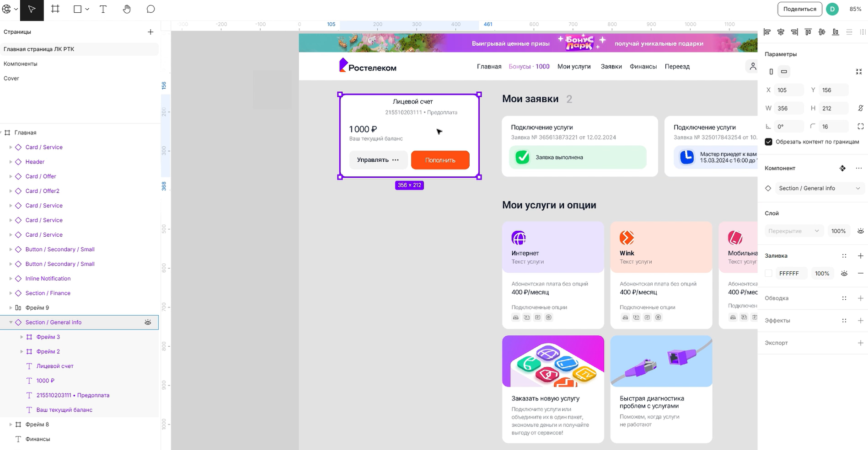Click the resize-to-fit icon in Параметры
The image size is (868, 450).
858,72
